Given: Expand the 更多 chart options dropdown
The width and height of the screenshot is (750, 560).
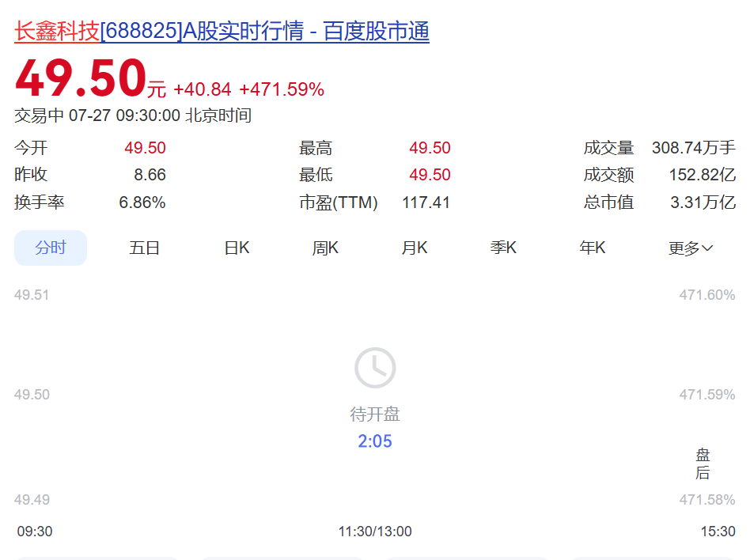Looking at the screenshot, I should click(x=690, y=248).
